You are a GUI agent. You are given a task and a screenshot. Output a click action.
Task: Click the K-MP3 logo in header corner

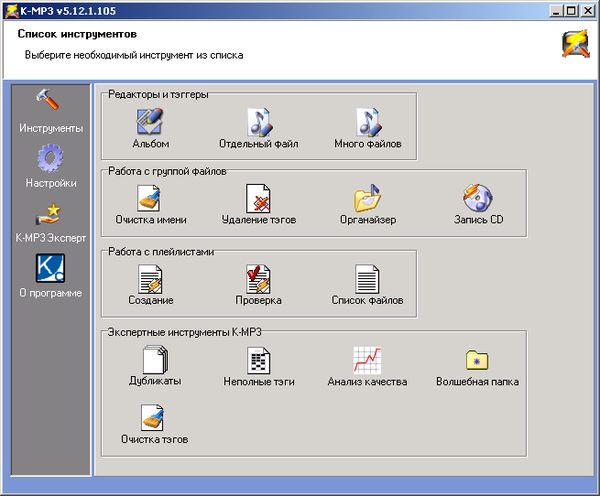(x=576, y=44)
